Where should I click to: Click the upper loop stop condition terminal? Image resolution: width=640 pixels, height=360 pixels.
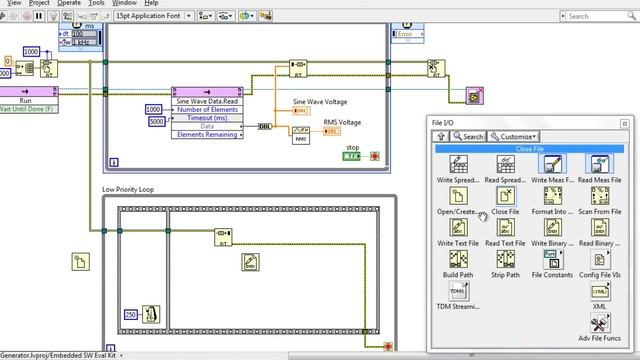coord(375,156)
